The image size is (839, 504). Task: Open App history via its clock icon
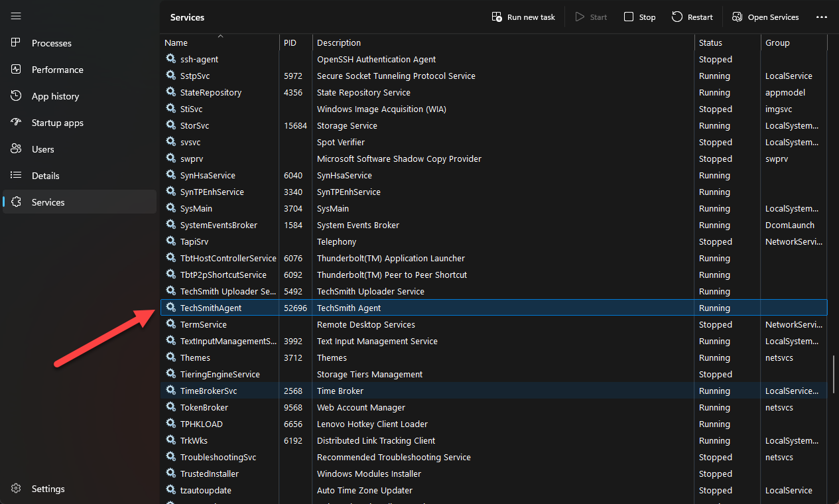[x=17, y=96]
